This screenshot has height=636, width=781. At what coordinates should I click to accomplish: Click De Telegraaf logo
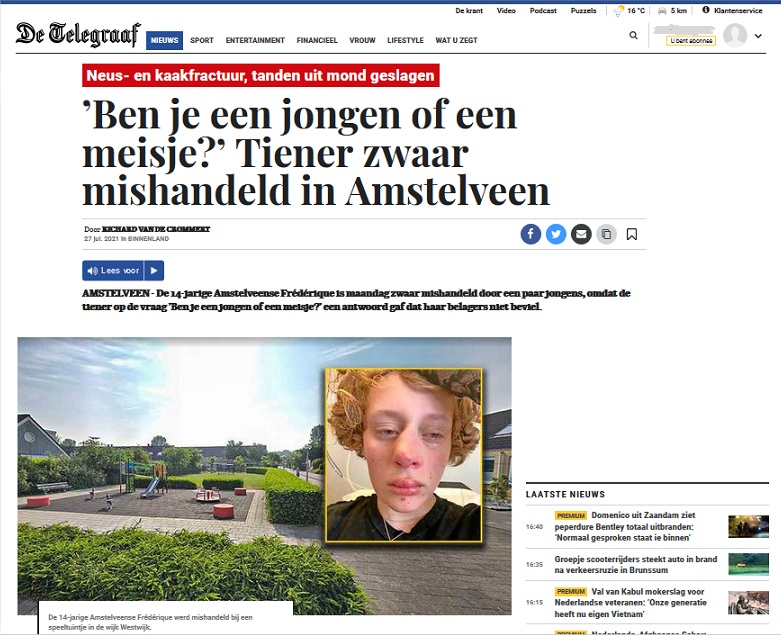click(x=78, y=34)
